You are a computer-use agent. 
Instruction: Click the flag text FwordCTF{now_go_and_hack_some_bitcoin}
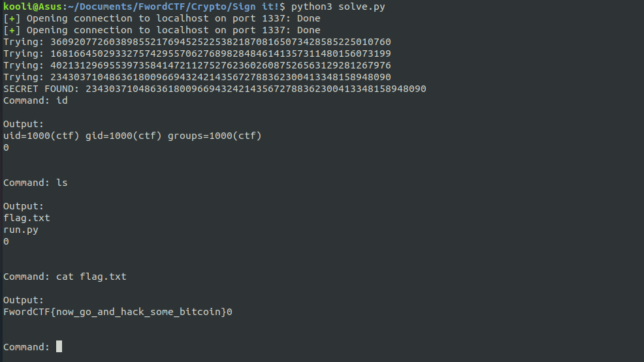click(x=115, y=312)
